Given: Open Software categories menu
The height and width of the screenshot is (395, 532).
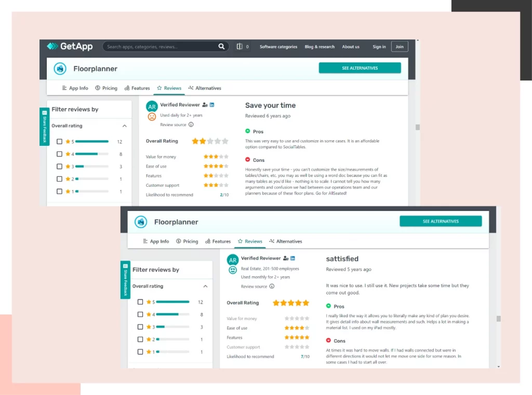Looking at the screenshot, I should tap(278, 47).
